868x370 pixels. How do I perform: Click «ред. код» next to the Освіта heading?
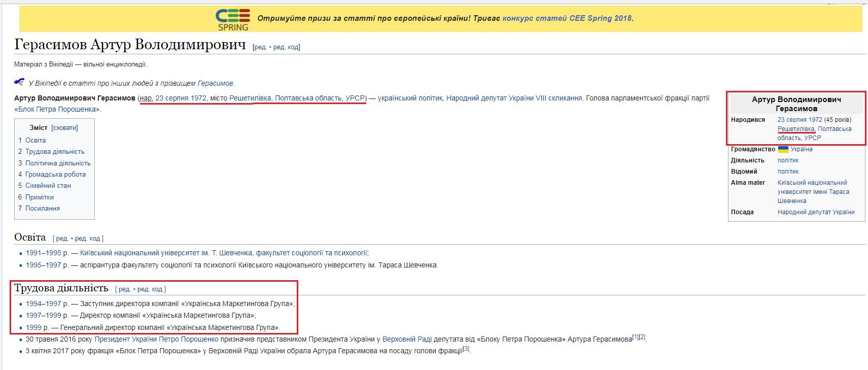click(x=88, y=238)
